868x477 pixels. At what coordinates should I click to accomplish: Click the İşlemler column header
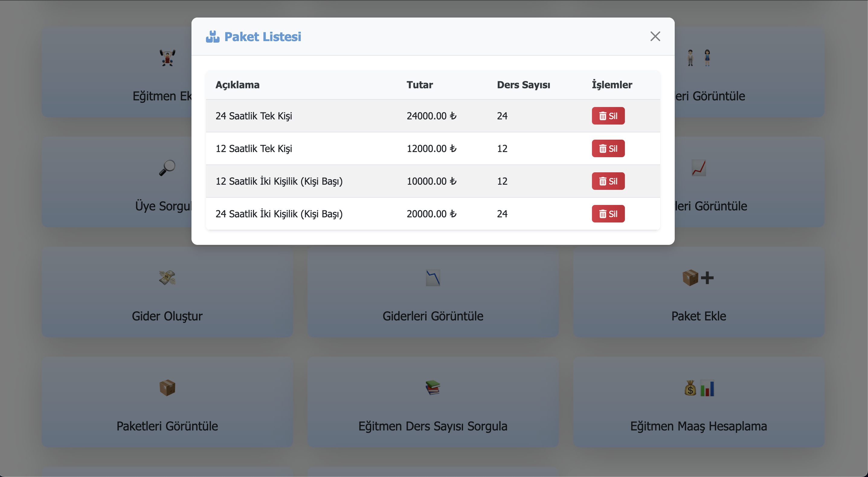612,85
